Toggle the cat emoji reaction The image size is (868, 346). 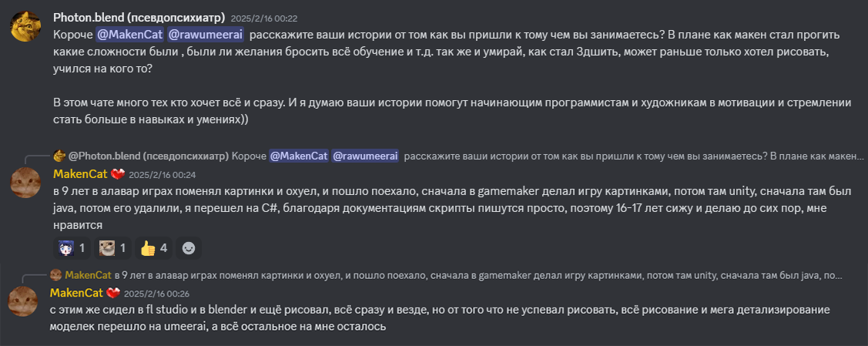click(x=113, y=248)
